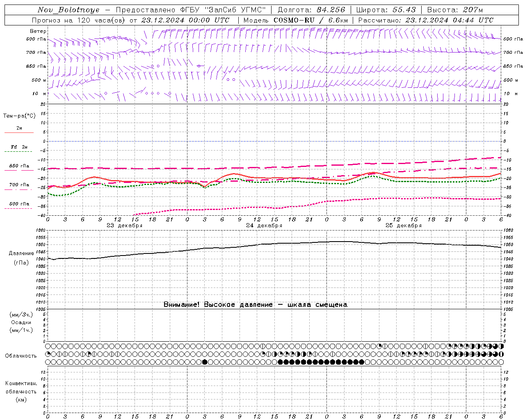The width and height of the screenshot is (525, 420).
Task: Click the station name Nov_Bolotnoye in header
Action: tap(68, 10)
